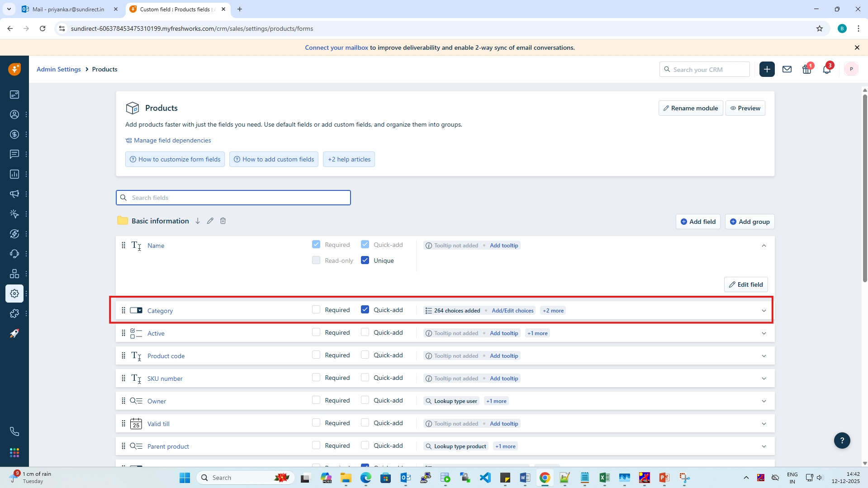Viewport: 868px width, 488px height.
Task: Click Add group button
Action: point(750,222)
